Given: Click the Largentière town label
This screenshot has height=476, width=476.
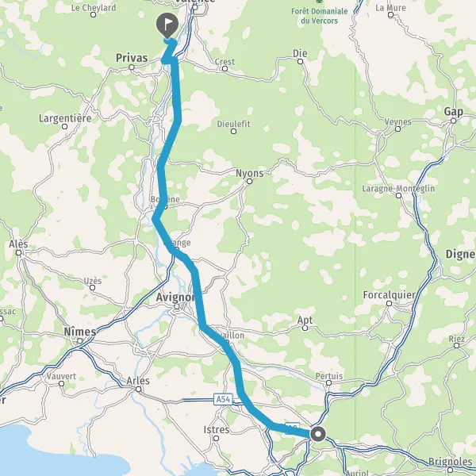Looking at the screenshot, I should pos(65,118).
